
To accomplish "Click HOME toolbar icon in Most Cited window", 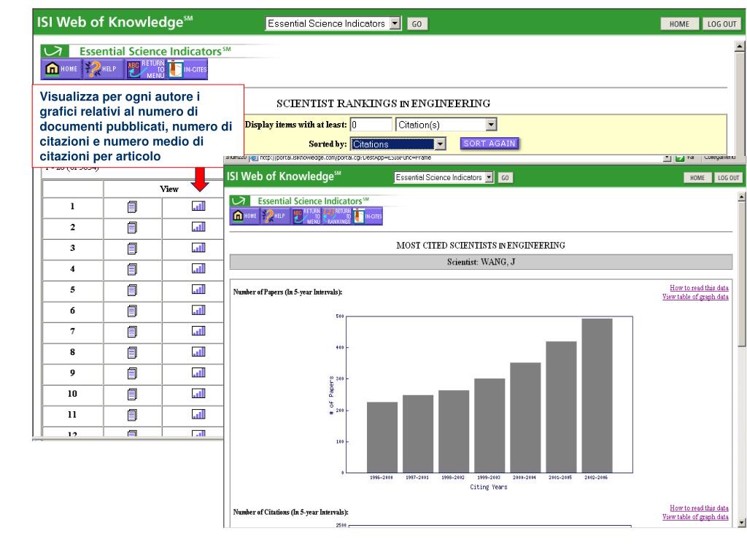I will pyautogui.click(x=245, y=216).
